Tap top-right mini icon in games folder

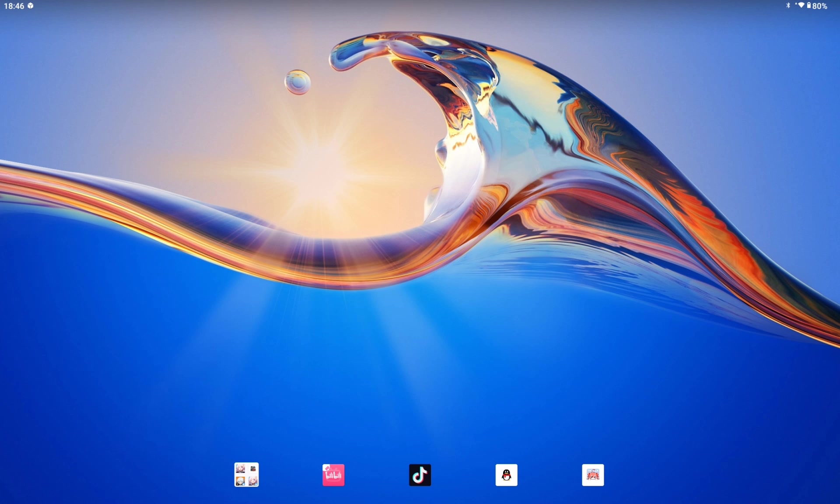point(253,469)
